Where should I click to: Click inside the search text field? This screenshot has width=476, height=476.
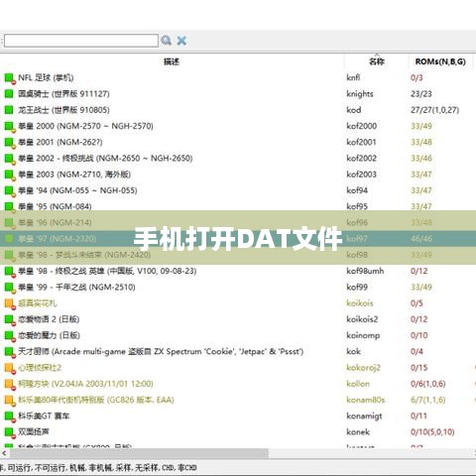(81, 41)
